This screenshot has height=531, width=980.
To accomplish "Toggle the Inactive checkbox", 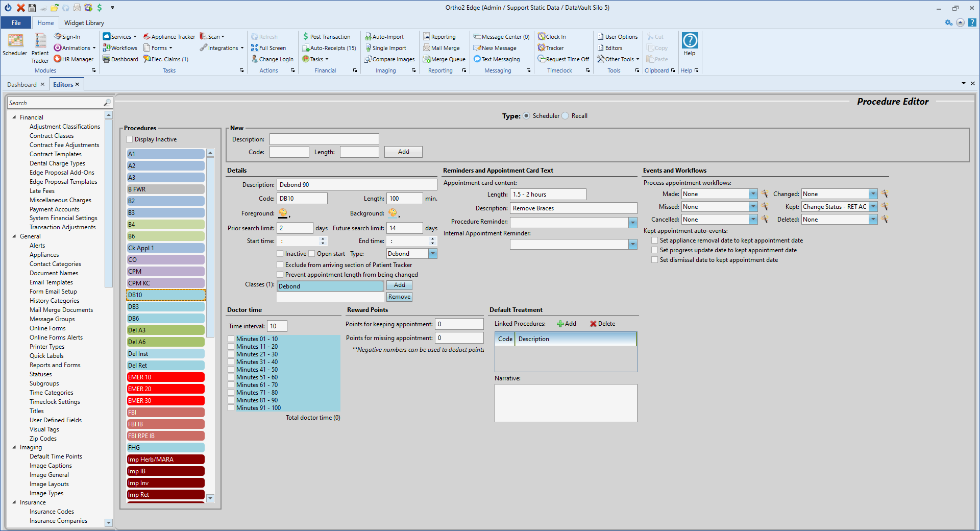I will [x=280, y=254].
